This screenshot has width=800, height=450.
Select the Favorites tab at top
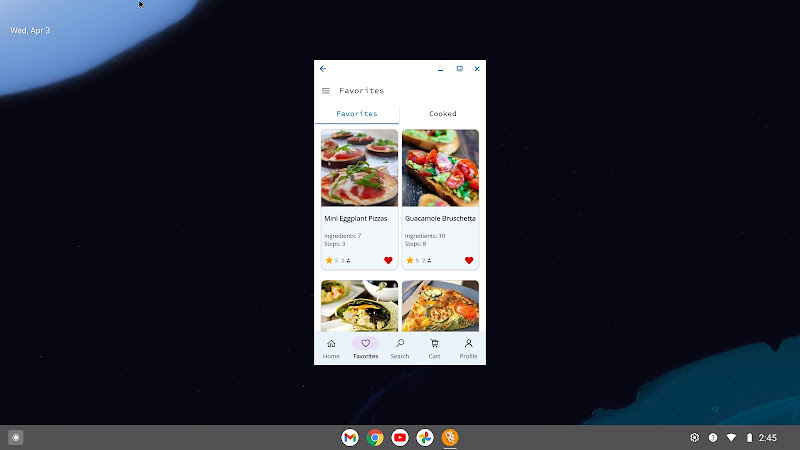coord(357,114)
